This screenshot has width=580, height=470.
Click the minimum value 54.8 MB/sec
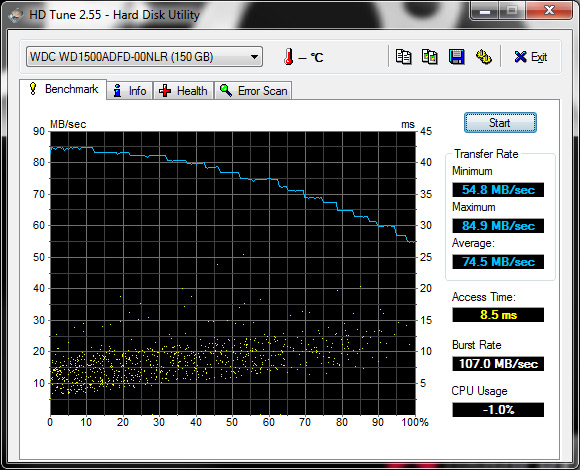coord(498,190)
